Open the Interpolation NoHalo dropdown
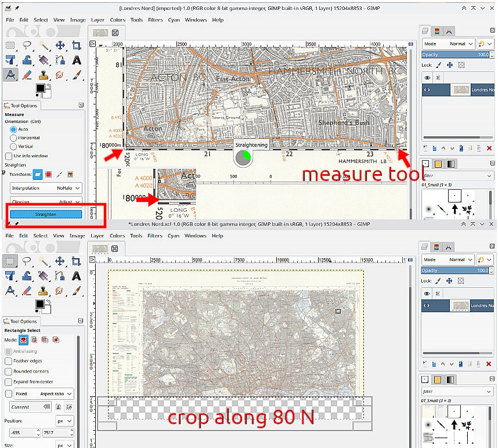The width and height of the screenshot is (498, 448). 46,188
